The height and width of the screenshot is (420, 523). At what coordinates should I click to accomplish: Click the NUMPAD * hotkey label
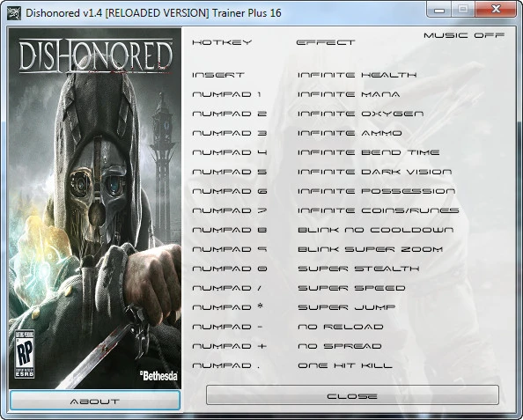click(x=228, y=307)
